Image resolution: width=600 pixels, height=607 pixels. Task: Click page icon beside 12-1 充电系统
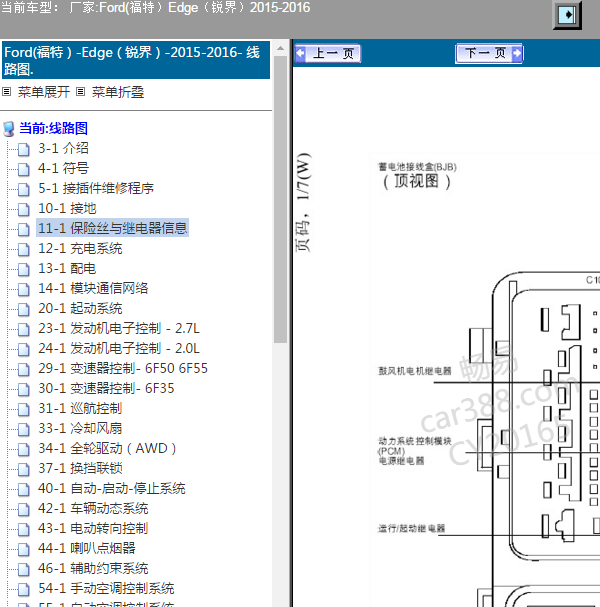tap(24, 249)
